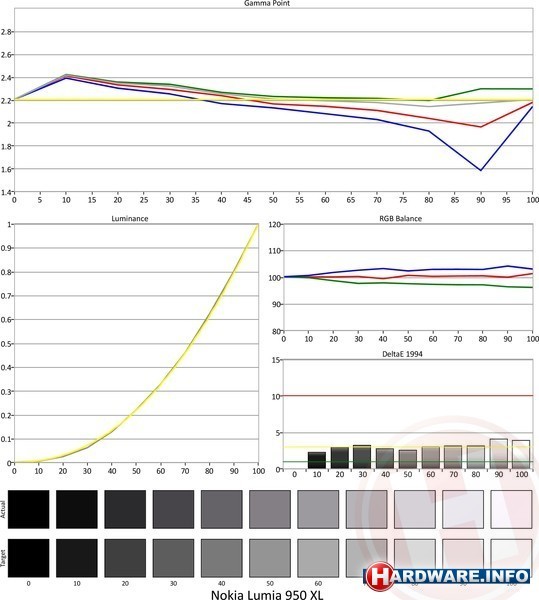Click the RGB Balance chart title
The width and height of the screenshot is (539, 600).
401,218
